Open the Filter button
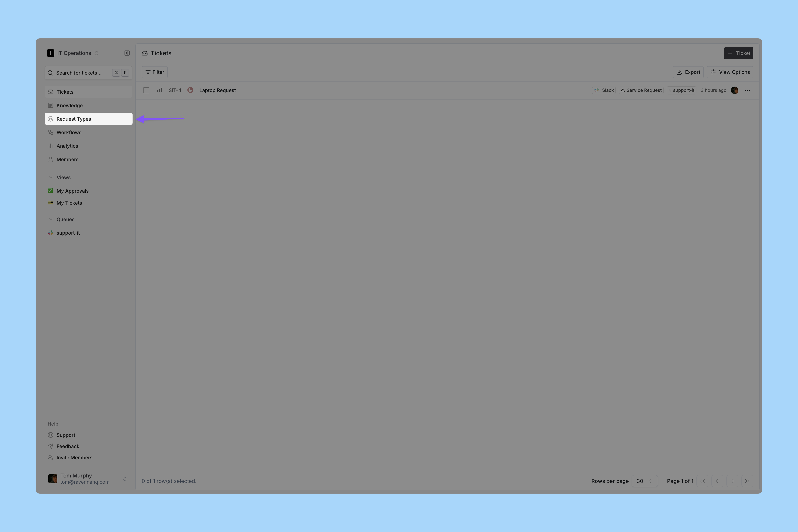798x532 pixels. click(x=155, y=72)
